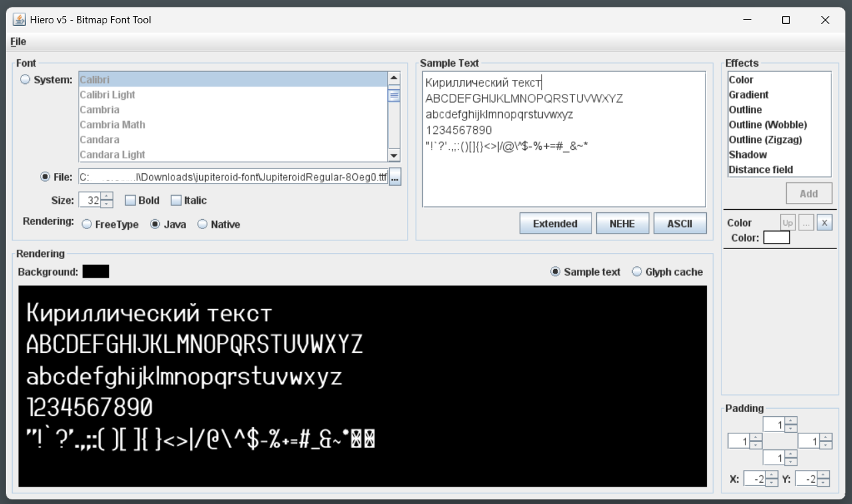This screenshot has height=504, width=852.
Task: Click the Extended sample text button
Action: (x=555, y=224)
